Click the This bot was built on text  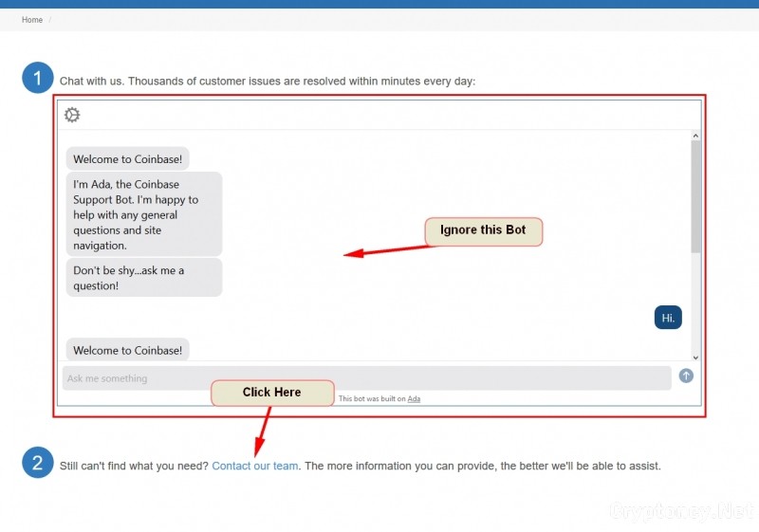tap(372, 399)
